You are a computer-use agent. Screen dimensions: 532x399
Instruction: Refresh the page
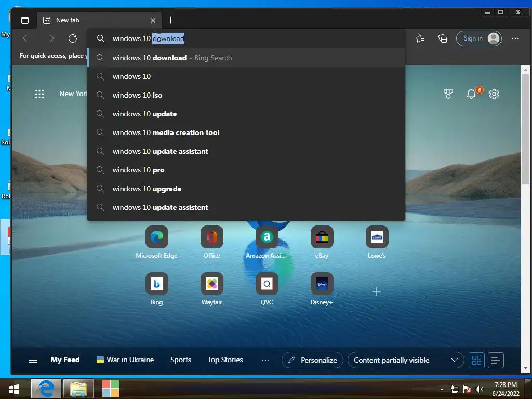pyautogui.click(x=73, y=38)
